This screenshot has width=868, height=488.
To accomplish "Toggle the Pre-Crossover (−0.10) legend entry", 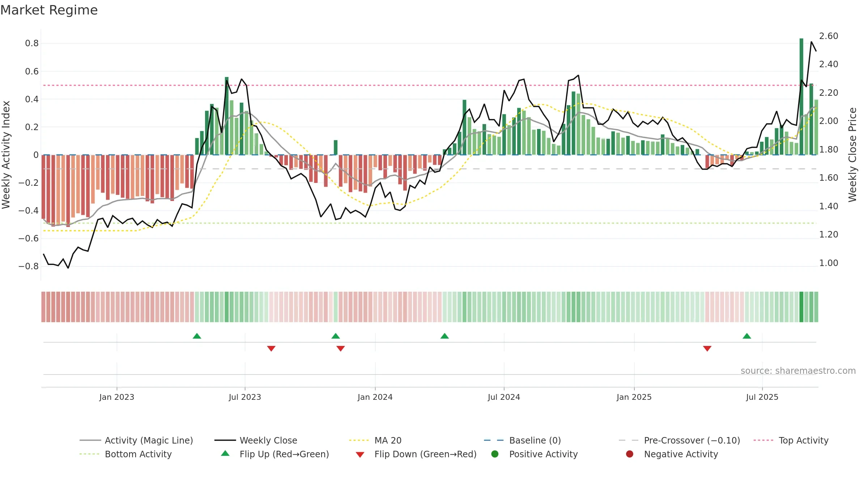I will point(679,440).
